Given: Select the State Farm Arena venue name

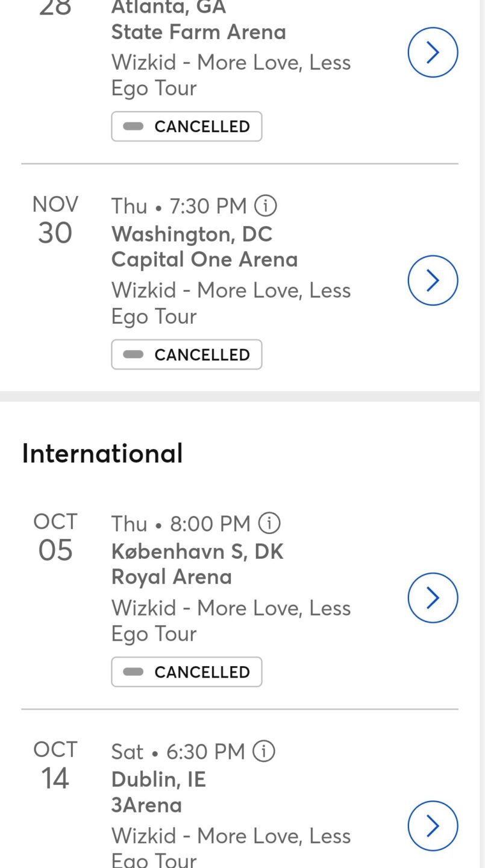Looking at the screenshot, I should (x=198, y=32).
